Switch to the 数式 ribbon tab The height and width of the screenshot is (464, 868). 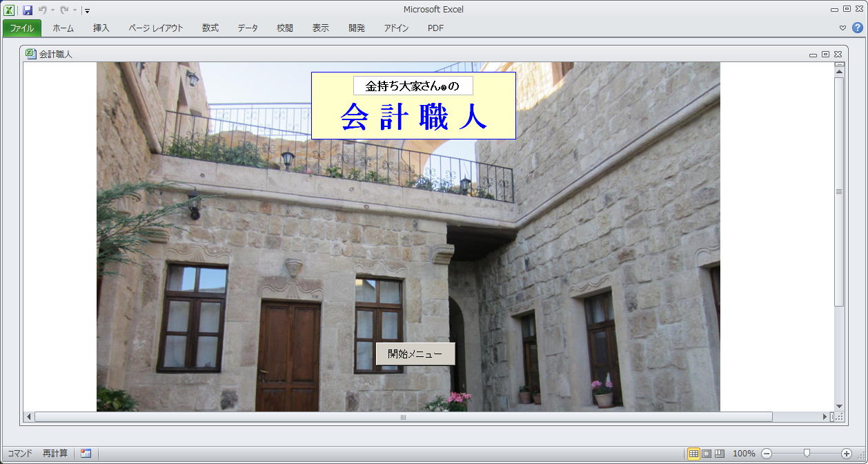pyautogui.click(x=210, y=28)
